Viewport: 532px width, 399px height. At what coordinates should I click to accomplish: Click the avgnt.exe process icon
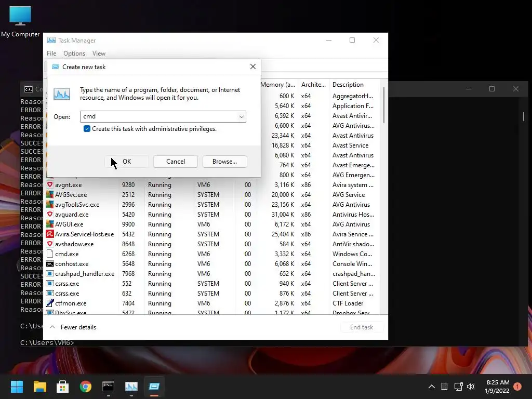coord(50,185)
